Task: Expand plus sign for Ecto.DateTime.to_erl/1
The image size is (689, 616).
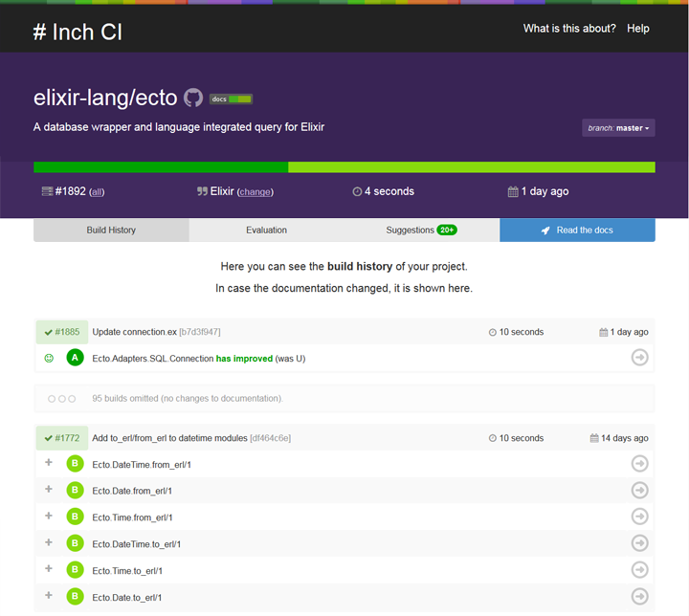Action: 49,541
